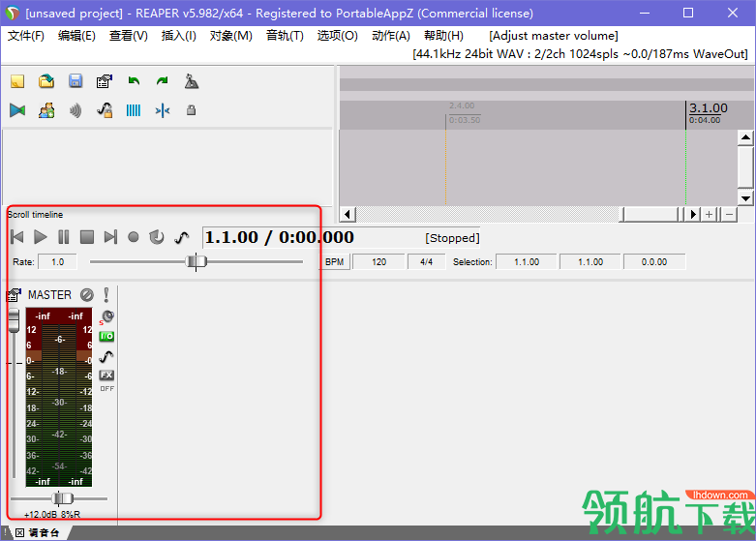Toggle master solo knob icon

(107, 316)
